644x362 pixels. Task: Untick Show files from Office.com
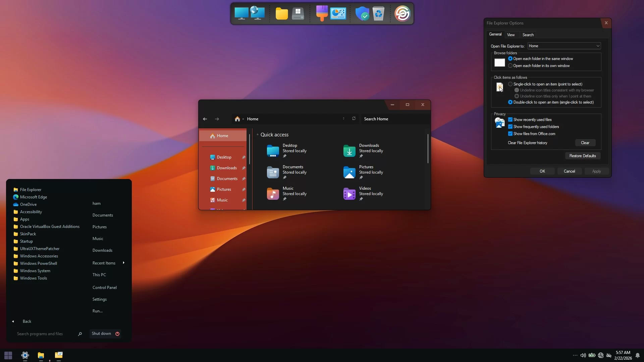[510, 134]
